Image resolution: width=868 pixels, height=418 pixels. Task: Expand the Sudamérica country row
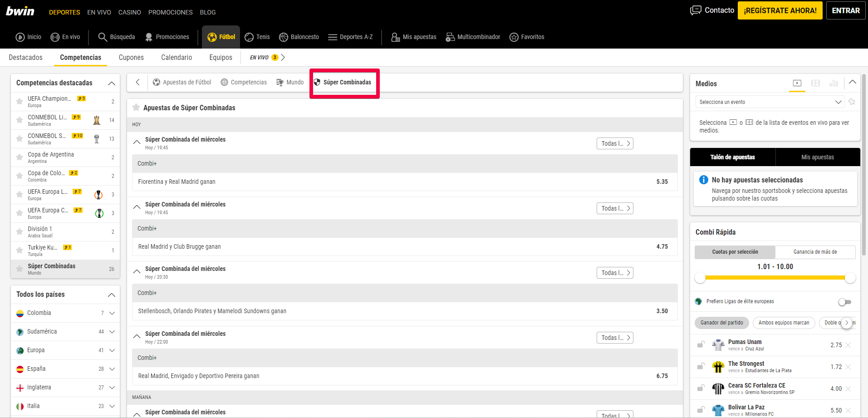(x=112, y=332)
